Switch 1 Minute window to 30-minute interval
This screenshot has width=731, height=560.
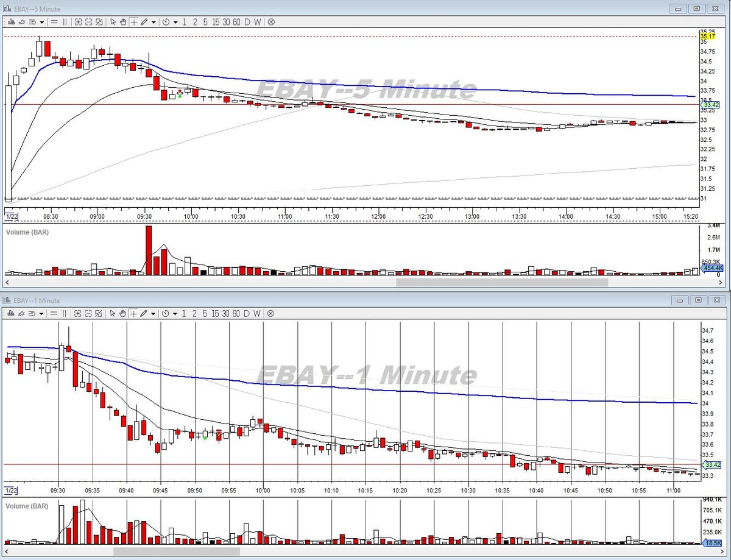click(x=226, y=313)
